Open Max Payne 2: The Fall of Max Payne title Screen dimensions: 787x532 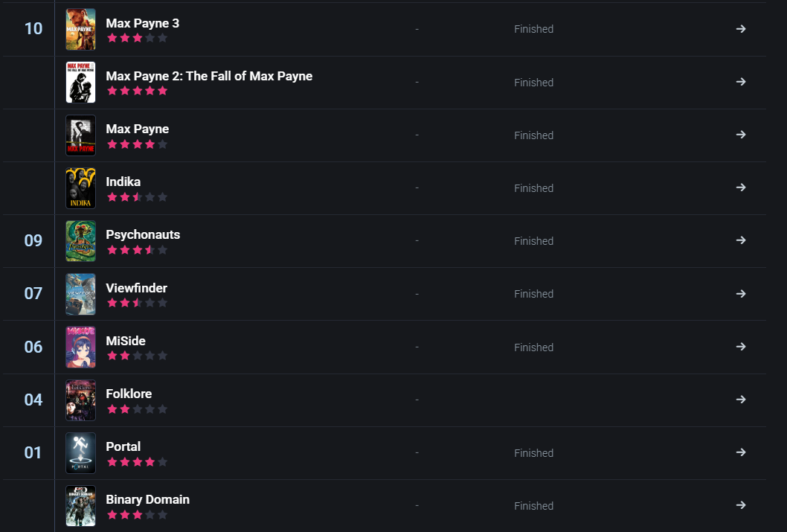click(x=209, y=76)
